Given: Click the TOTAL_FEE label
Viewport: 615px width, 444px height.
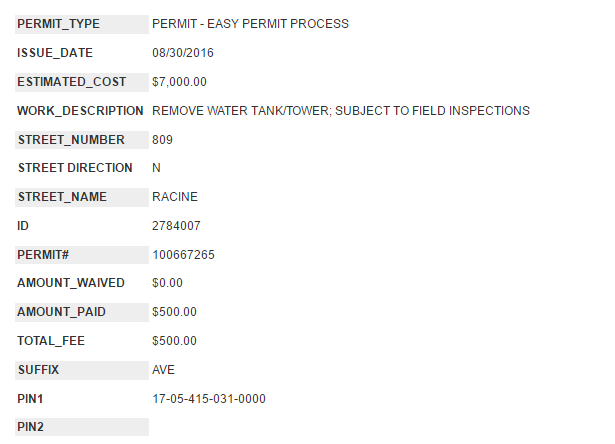Looking at the screenshot, I should (x=51, y=341).
